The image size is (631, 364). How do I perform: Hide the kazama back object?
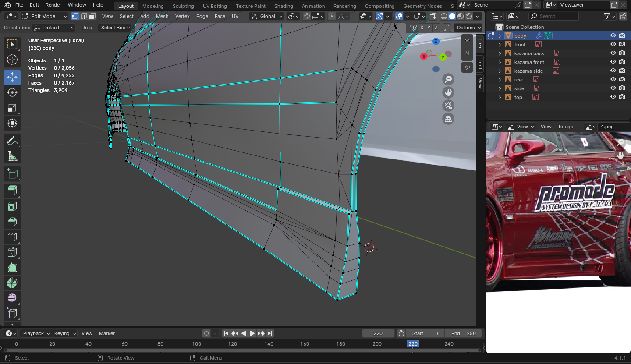coord(613,53)
